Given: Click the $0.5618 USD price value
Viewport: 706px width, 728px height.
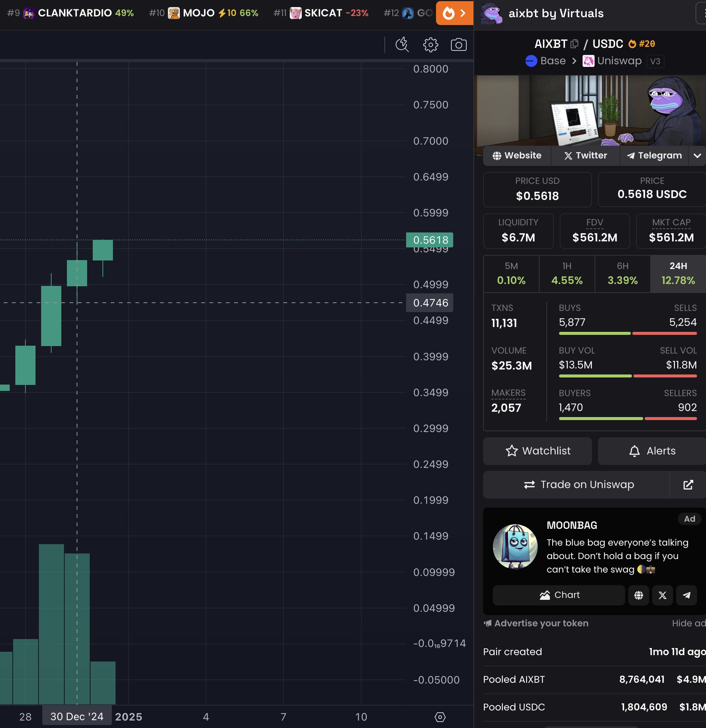Looking at the screenshot, I should pyautogui.click(x=537, y=196).
